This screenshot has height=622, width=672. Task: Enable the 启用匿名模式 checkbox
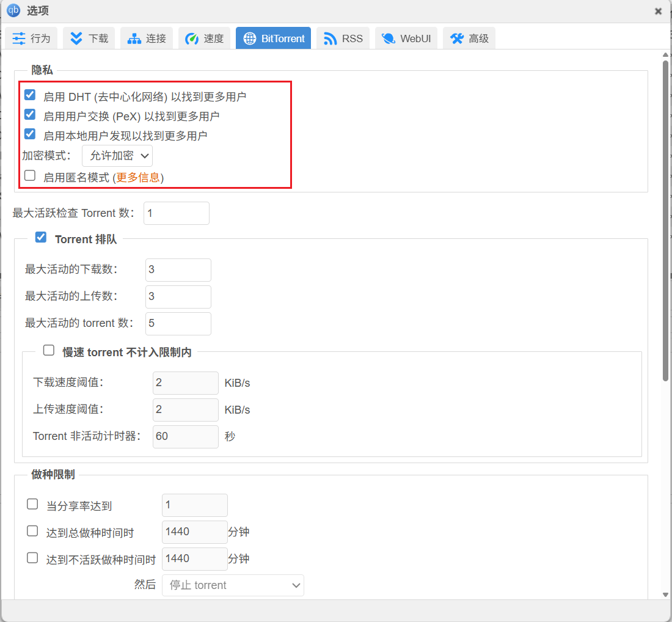coord(30,176)
